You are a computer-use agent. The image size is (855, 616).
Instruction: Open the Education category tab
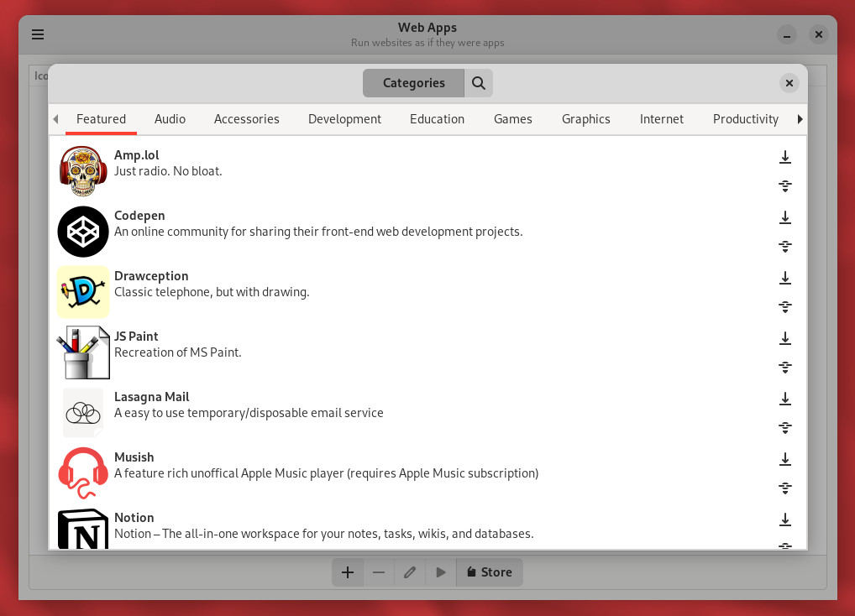point(437,118)
